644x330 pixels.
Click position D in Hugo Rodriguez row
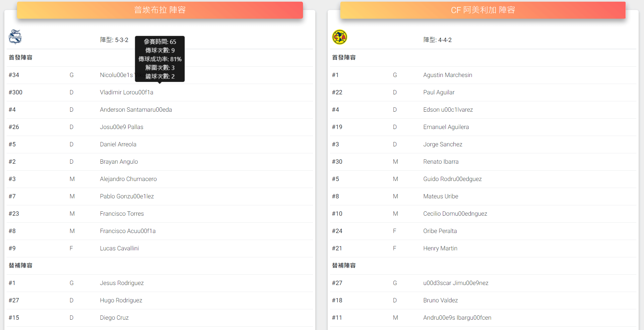pyautogui.click(x=71, y=300)
